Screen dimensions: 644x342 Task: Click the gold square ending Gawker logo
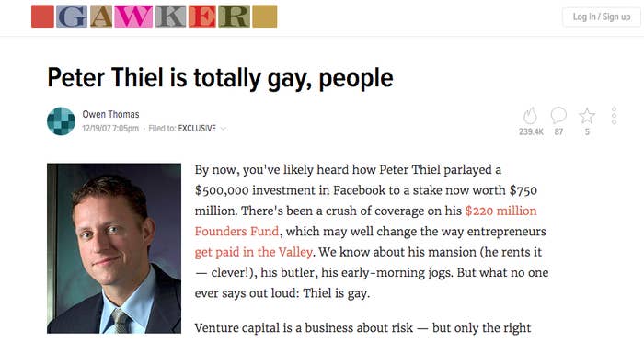click(265, 17)
